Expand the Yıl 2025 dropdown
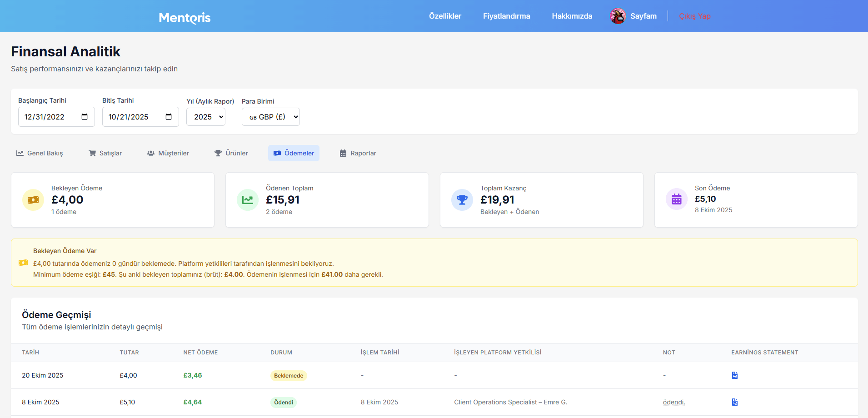The height and width of the screenshot is (418, 868). coord(206,117)
